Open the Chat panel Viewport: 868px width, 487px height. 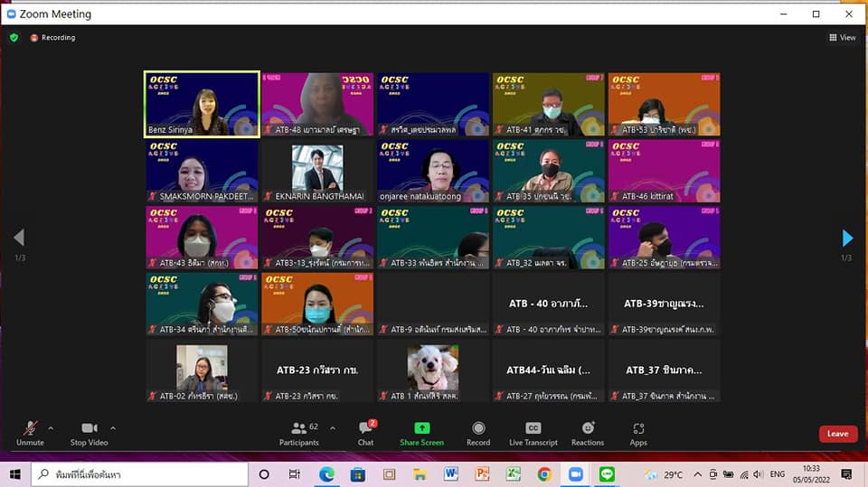tap(365, 430)
